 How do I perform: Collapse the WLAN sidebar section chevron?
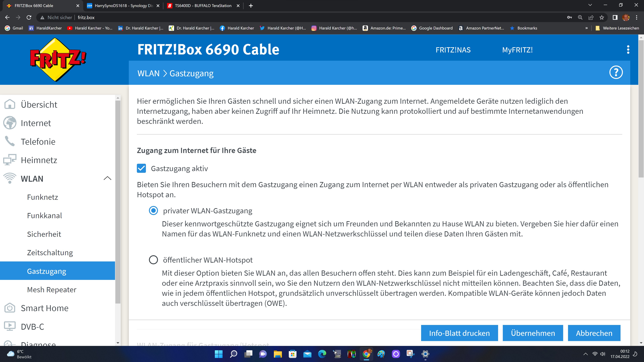point(107,178)
